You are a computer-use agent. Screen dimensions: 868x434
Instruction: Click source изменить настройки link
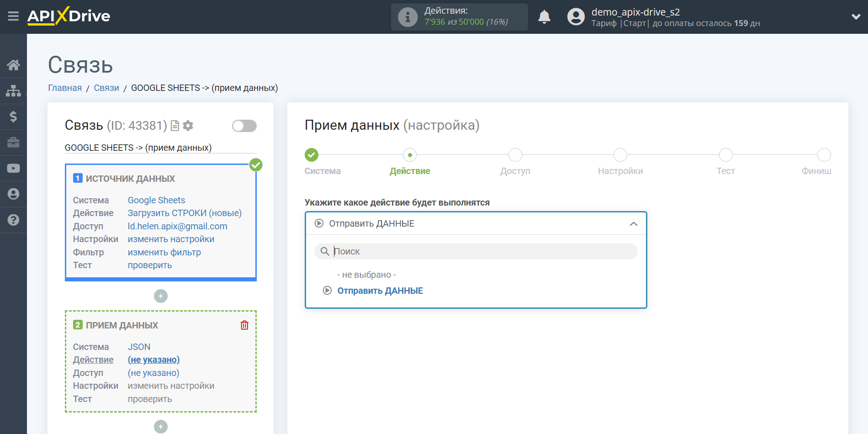point(171,239)
